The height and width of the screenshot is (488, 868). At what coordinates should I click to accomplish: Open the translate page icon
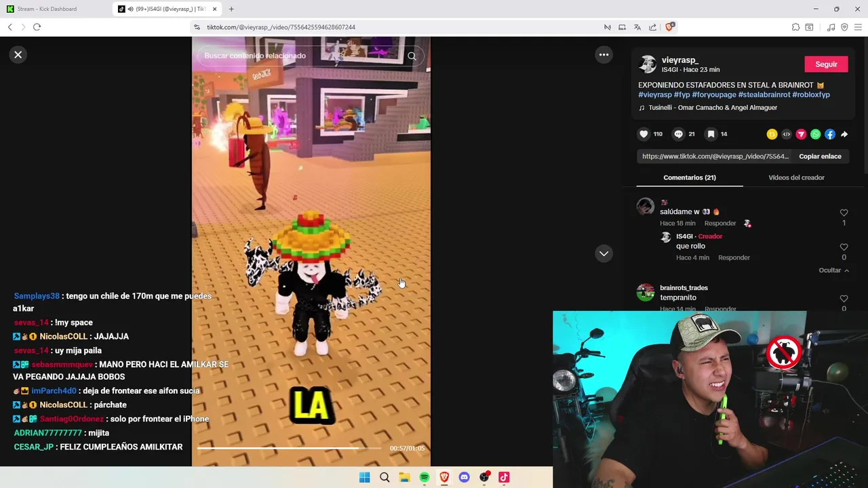coord(637,27)
